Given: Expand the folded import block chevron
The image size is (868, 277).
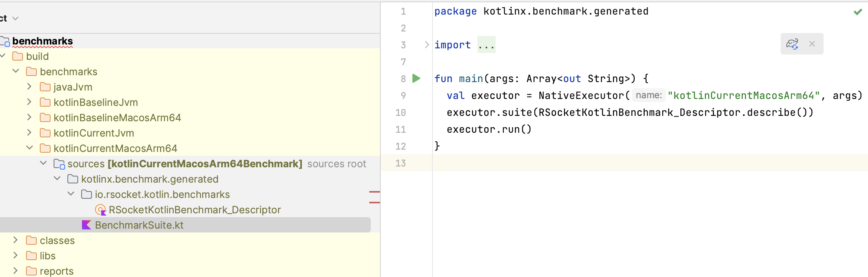Looking at the screenshot, I should click(427, 45).
